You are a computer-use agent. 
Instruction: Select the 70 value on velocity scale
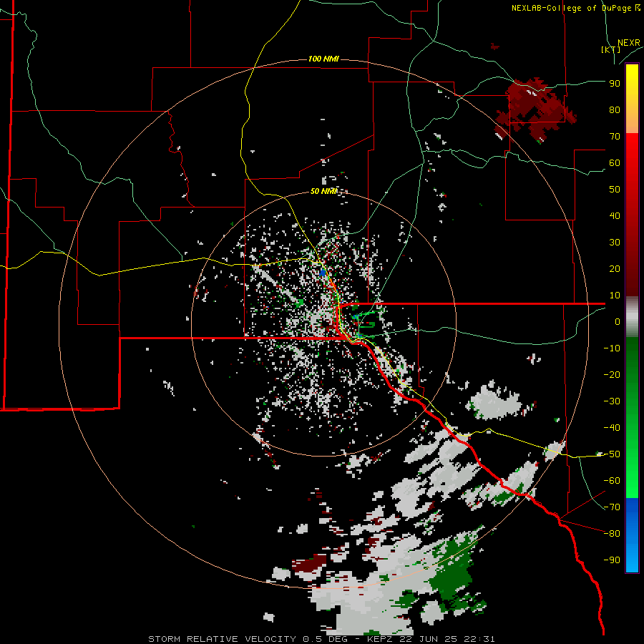click(x=615, y=137)
